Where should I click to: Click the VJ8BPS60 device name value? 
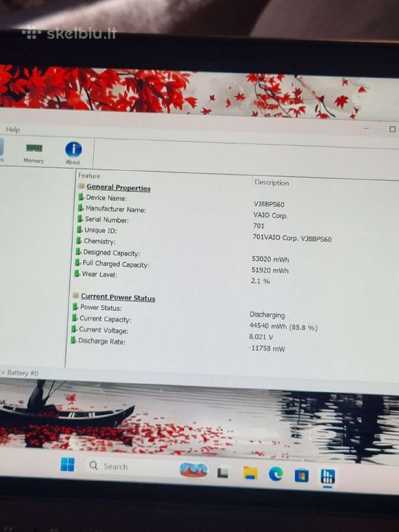pyautogui.click(x=269, y=205)
